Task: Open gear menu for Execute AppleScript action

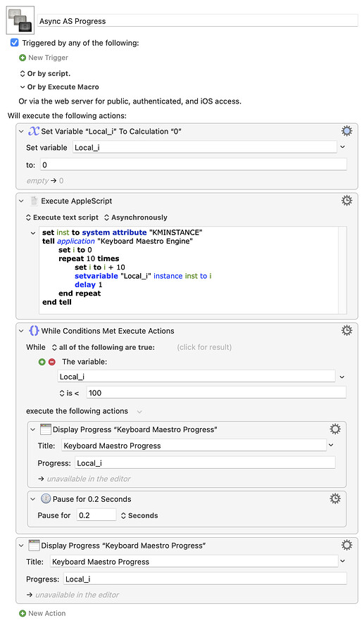Action: pos(347,201)
